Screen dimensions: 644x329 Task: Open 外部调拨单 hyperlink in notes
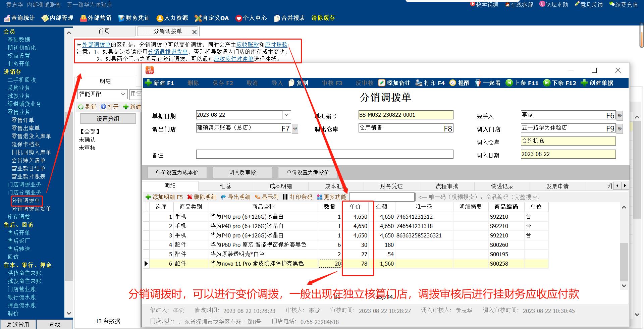pyautogui.click(x=96, y=45)
